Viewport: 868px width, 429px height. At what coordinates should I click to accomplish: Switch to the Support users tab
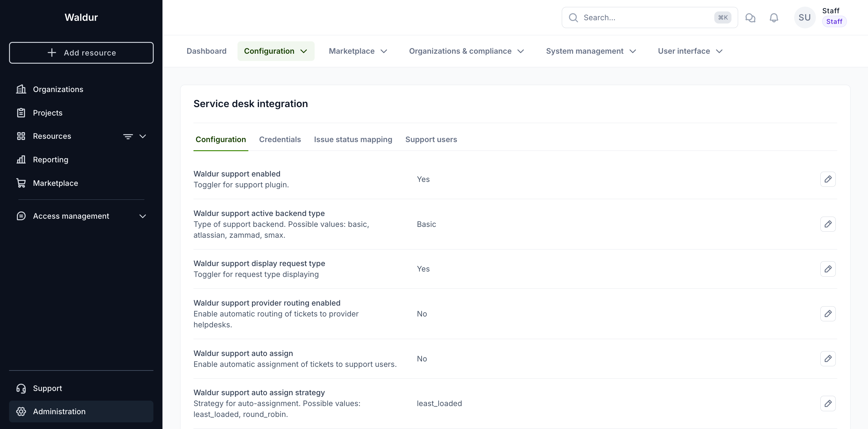point(431,139)
